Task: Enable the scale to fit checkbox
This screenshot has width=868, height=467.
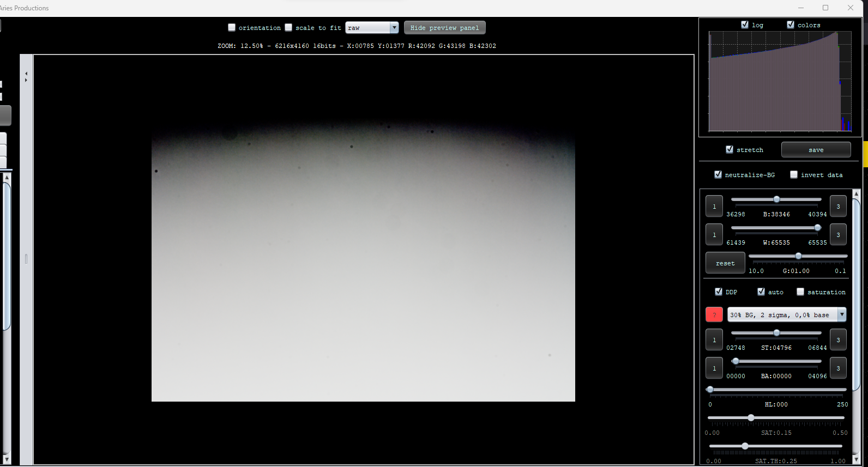Action: pos(288,27)
